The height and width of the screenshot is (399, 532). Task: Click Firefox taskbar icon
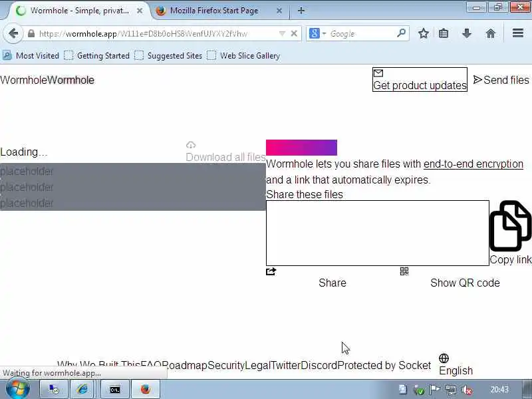point(146,390)
